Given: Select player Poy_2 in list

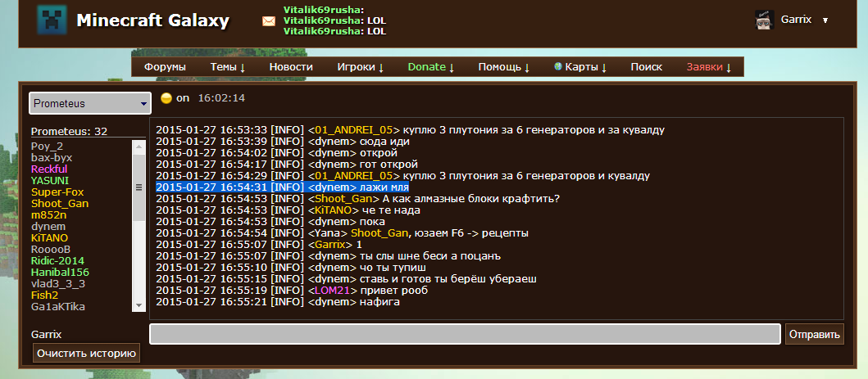Looking at the screenshot, I should [47, 146].
